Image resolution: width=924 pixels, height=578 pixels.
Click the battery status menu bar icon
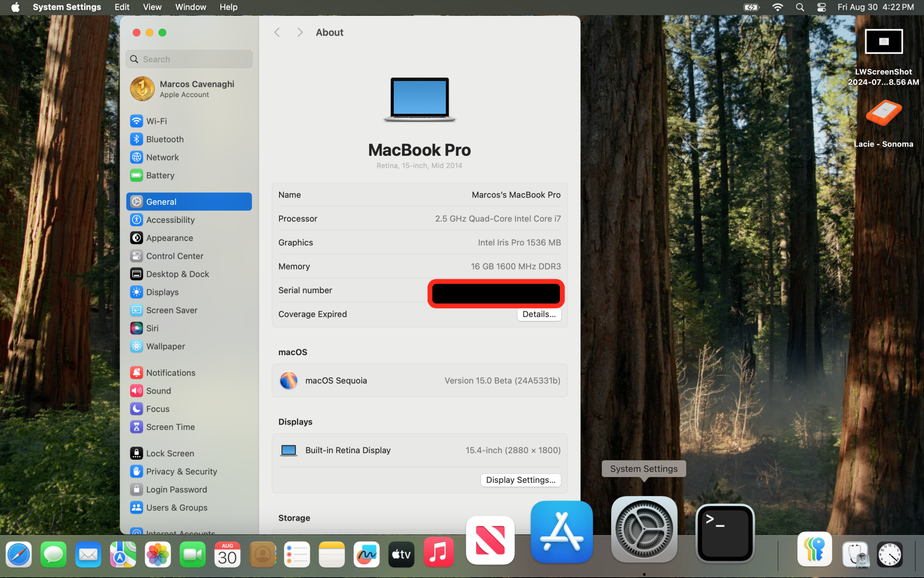click(752, 7)
